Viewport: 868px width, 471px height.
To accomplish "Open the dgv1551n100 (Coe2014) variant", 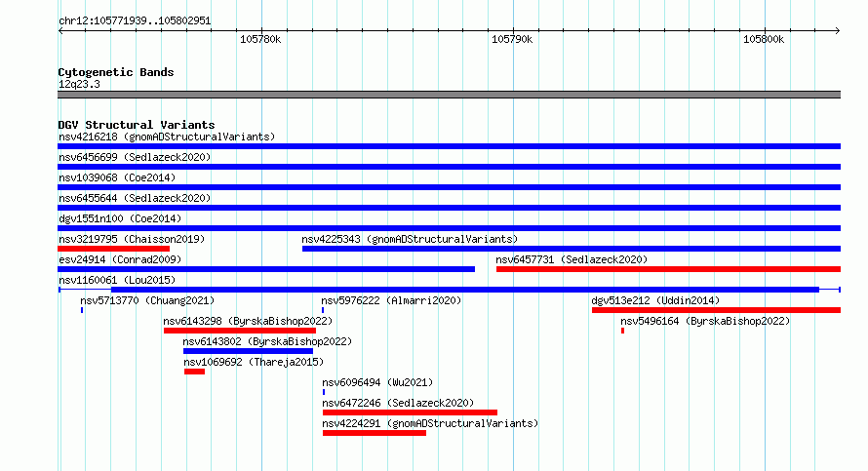I will pos(120,218).
